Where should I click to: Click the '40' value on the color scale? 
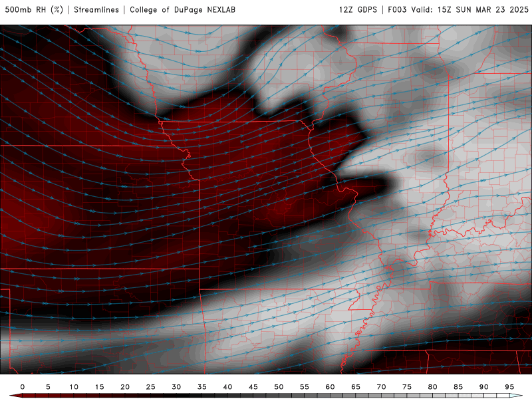click(x=227, y=387)
